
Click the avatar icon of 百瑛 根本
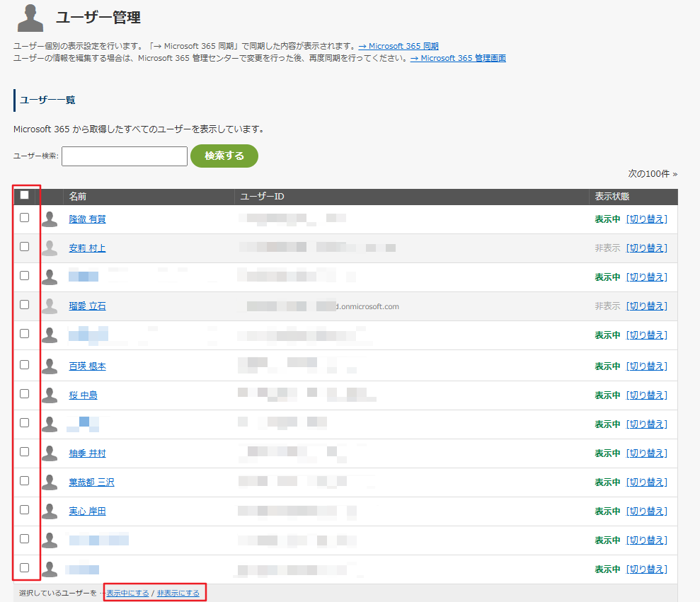[50, 366]
